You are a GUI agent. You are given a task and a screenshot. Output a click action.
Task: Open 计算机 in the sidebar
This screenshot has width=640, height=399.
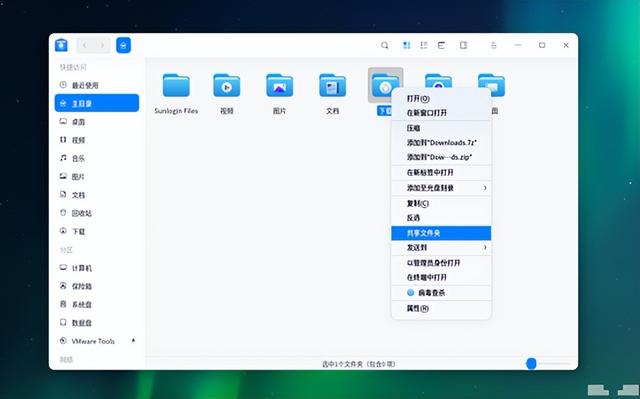pos(97,268)
